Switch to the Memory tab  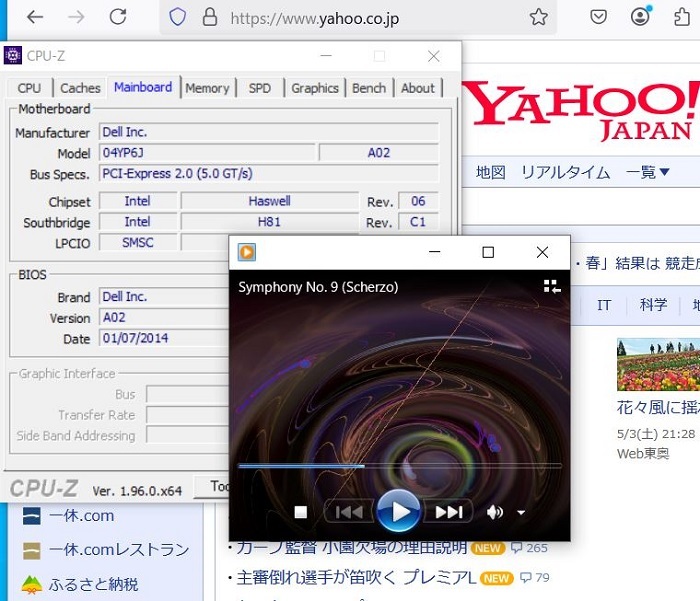208,88
